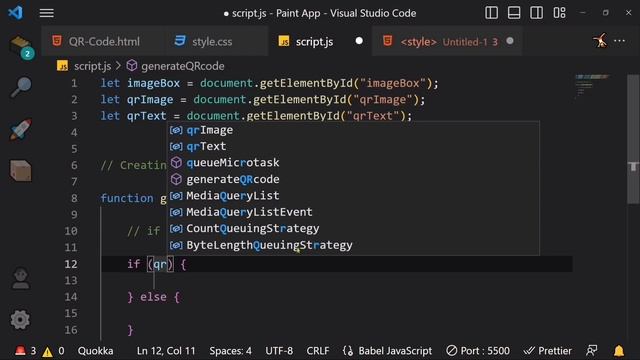The image size is (640, 360).
Task: Open the Search view magnifier icon
Action: [x=20, y=87]
